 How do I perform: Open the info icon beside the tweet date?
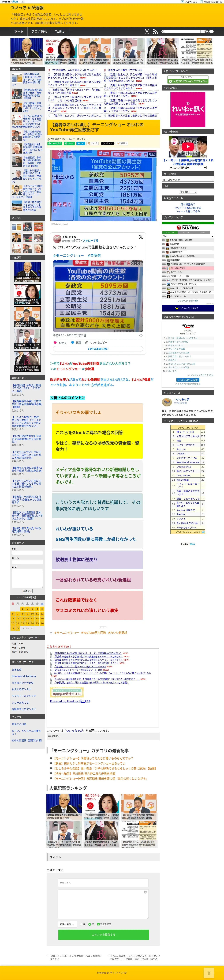pyautogui.click(x=141, y=336)
